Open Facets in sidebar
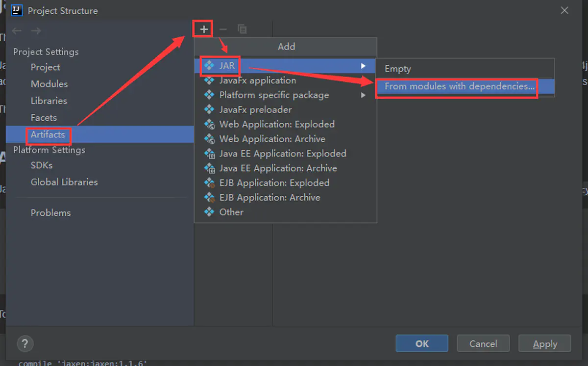Screen dimensions: 588x366 44,118
